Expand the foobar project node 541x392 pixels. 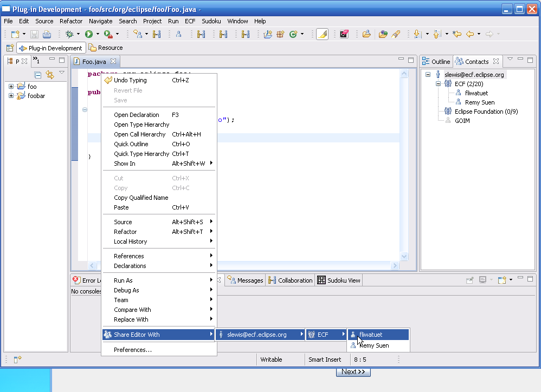11,96
